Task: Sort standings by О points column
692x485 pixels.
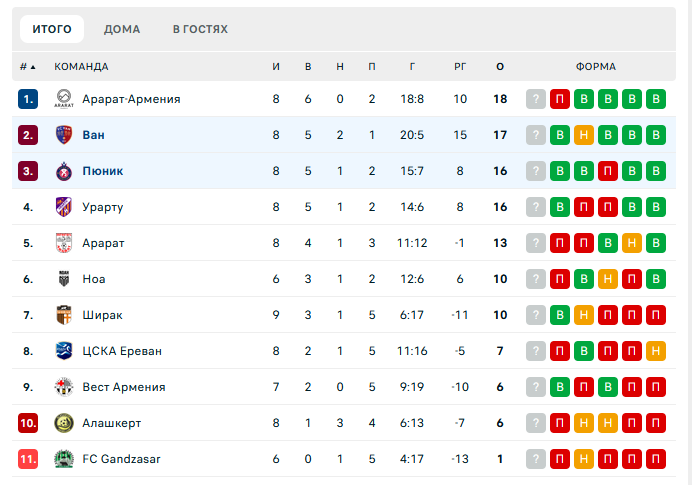Action: point(500,67)
